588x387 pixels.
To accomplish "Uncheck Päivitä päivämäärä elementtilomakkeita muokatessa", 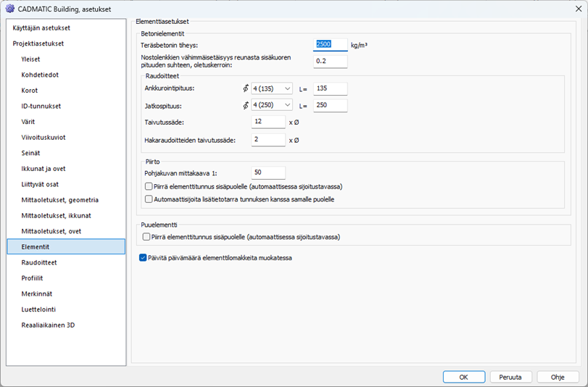I will click(x=142, y=257).
